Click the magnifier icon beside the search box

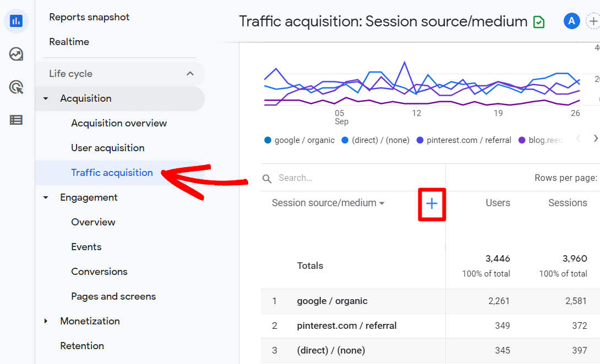(267, 178)
